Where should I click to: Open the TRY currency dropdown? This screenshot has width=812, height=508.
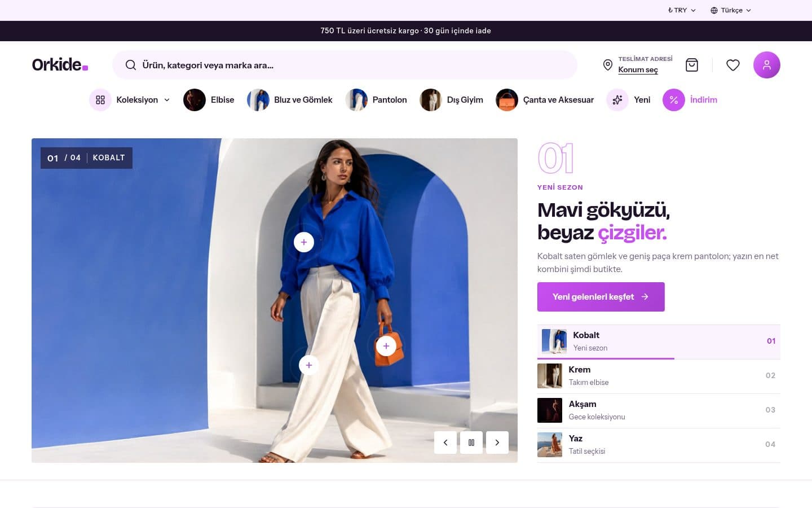682,10
